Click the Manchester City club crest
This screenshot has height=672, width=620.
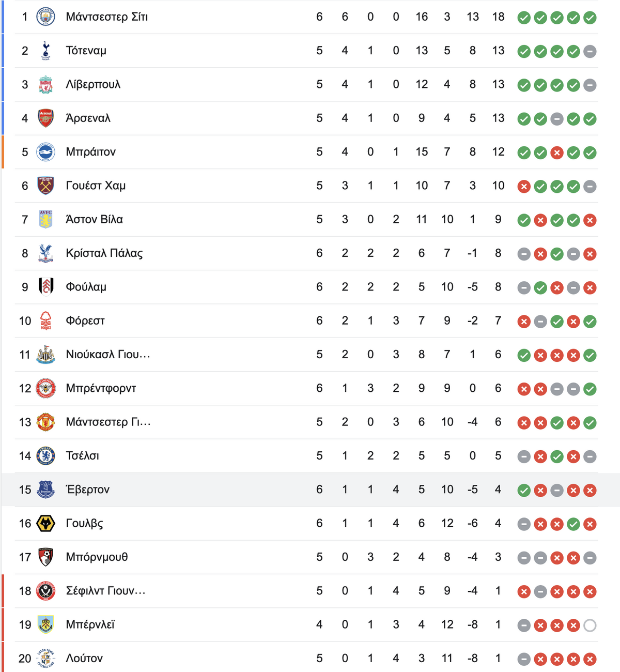point(46,17)
